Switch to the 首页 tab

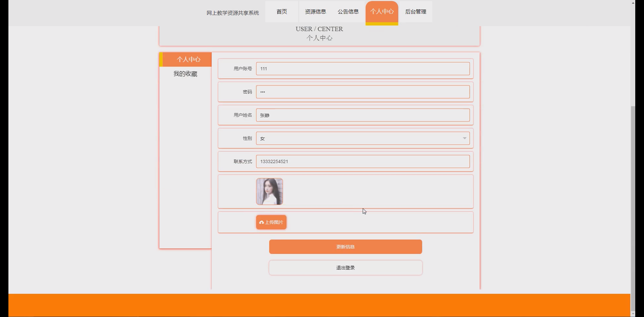point(282,11)
